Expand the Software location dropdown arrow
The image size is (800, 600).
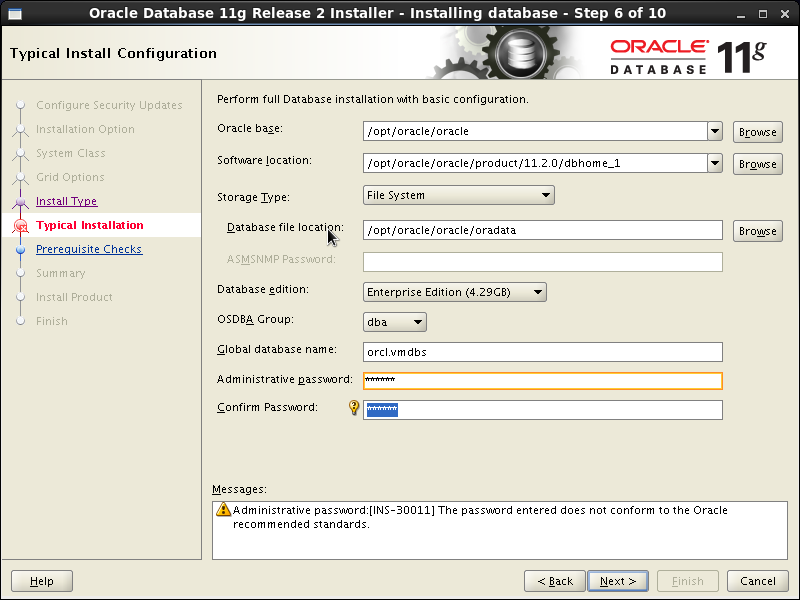click(x=715, y=163)
